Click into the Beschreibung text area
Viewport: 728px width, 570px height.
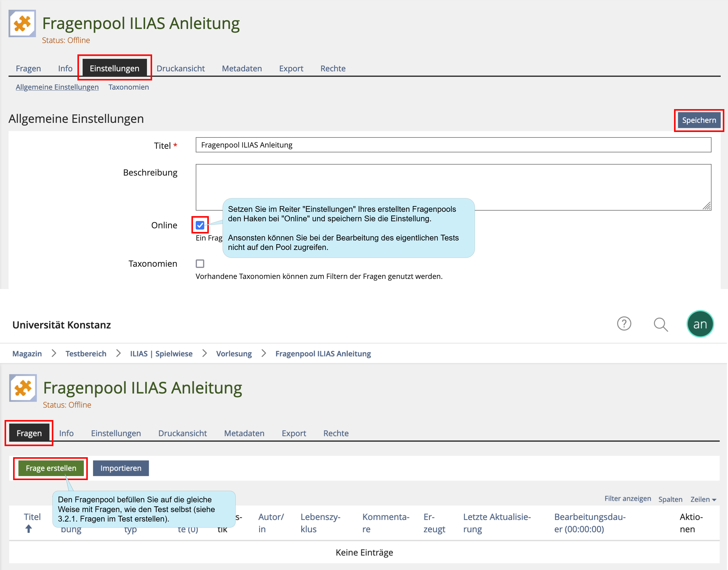(x=453, y=187)
